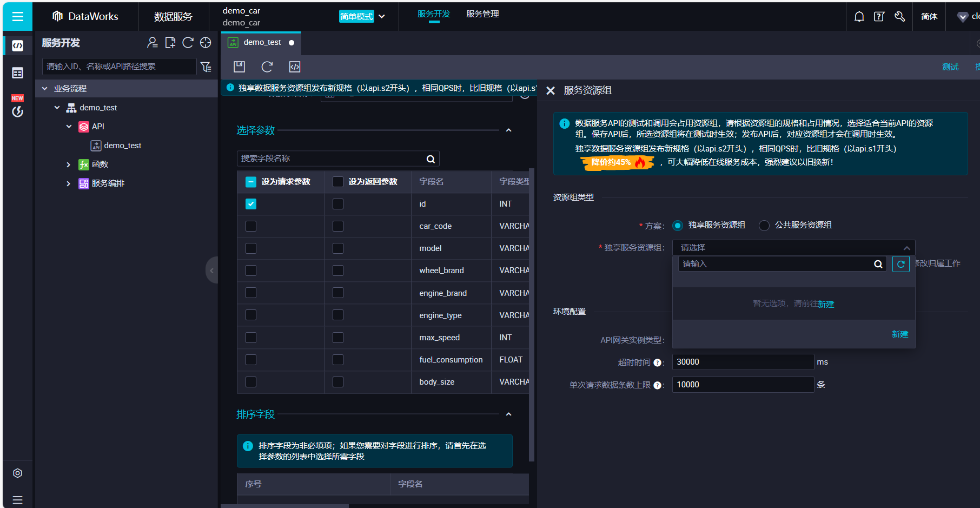The height and width of the screenshot is (508, 980).
Task: Click the test button
Action: click(x=950, y=67)
